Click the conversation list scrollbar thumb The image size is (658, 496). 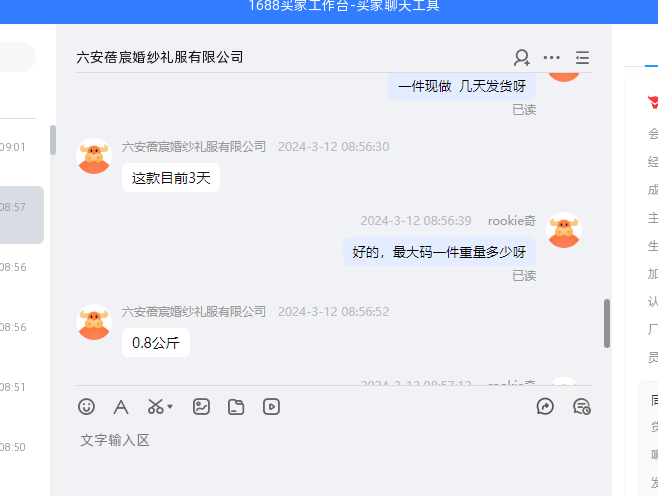53,140
